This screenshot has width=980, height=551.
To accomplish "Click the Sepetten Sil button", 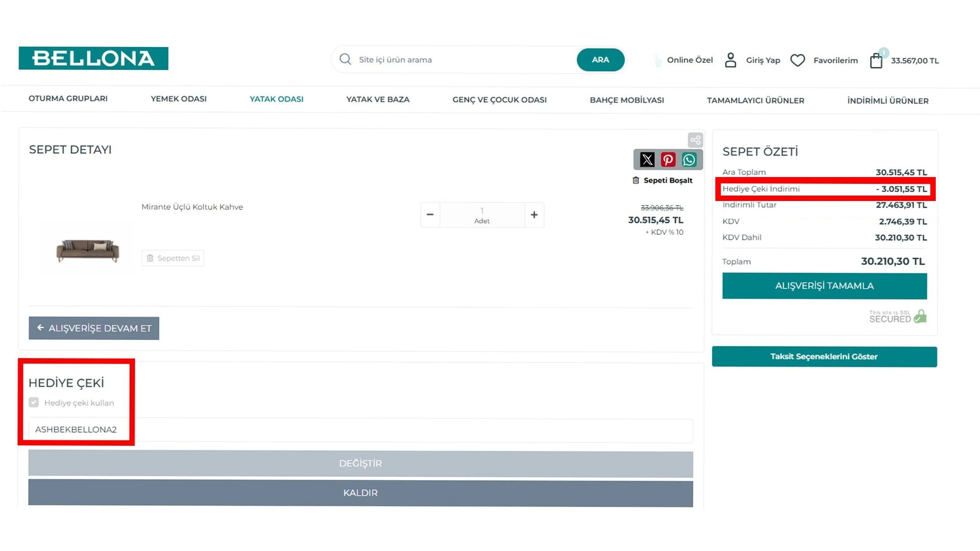I will point(173,258).
